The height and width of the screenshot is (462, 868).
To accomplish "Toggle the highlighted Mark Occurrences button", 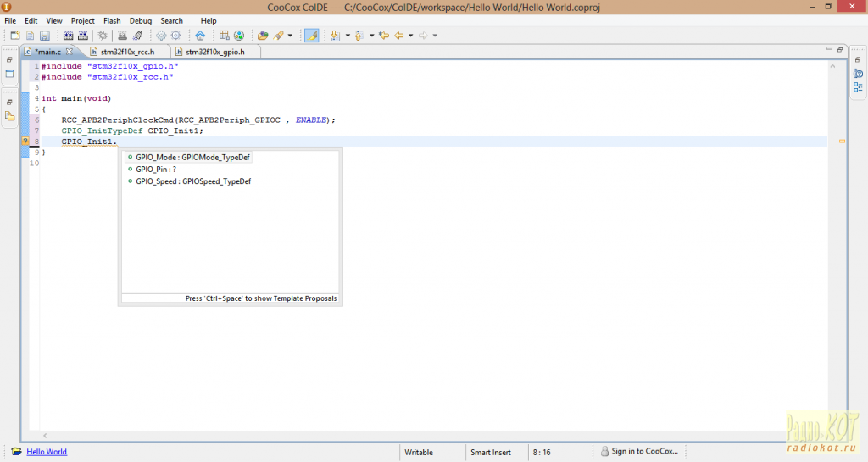I will [312, 36].
